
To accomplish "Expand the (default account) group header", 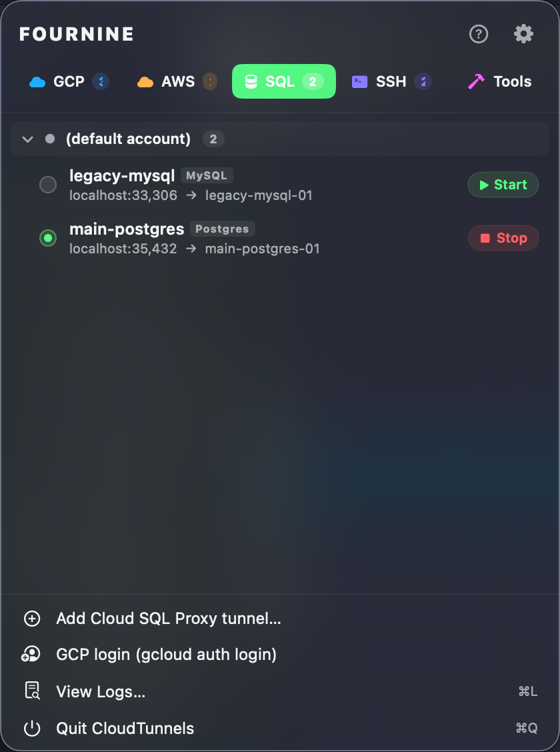I will (128, 139).
